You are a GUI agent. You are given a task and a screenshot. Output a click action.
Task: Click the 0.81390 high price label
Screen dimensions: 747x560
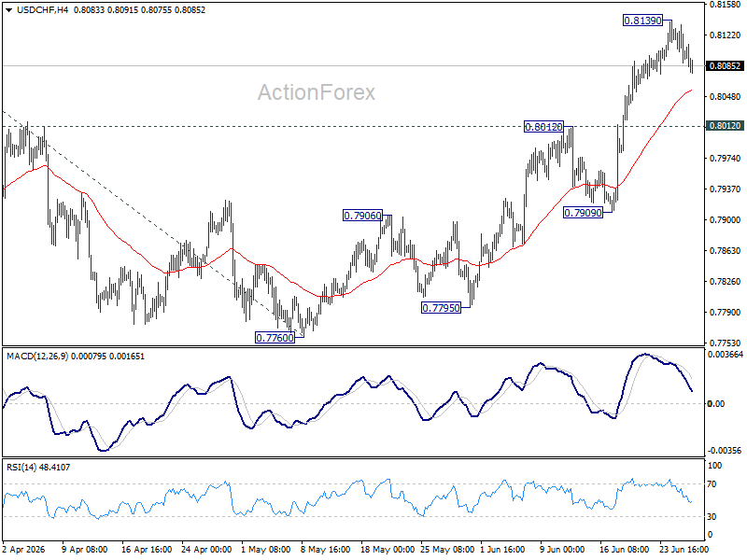tap(642, 21)
